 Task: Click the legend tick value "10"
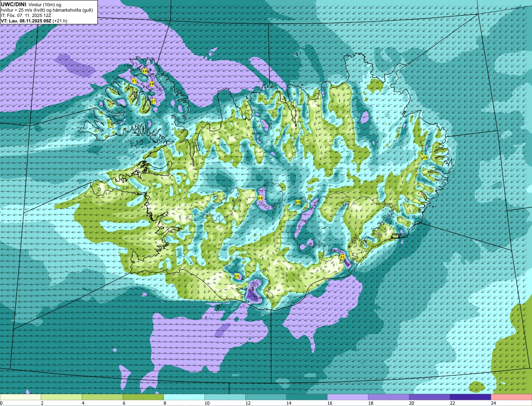207,403
